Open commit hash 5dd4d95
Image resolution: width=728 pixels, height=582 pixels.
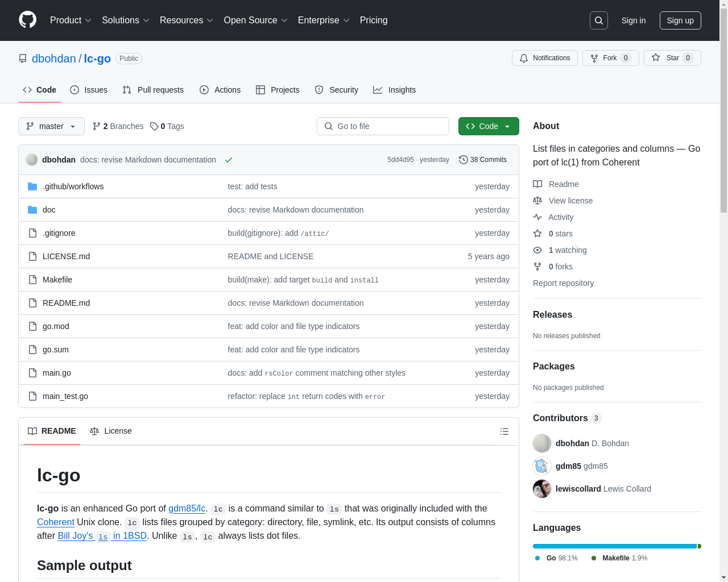point(400,160)
